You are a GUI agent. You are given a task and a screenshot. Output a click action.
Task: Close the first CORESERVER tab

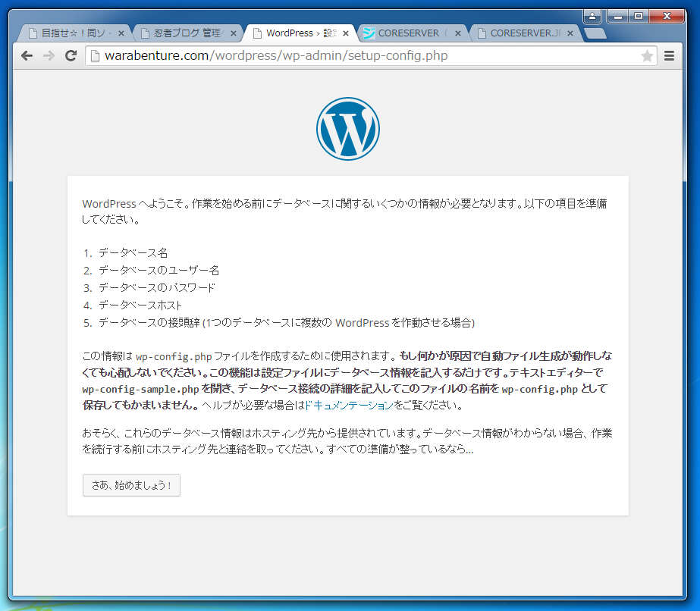click(457, 33)
